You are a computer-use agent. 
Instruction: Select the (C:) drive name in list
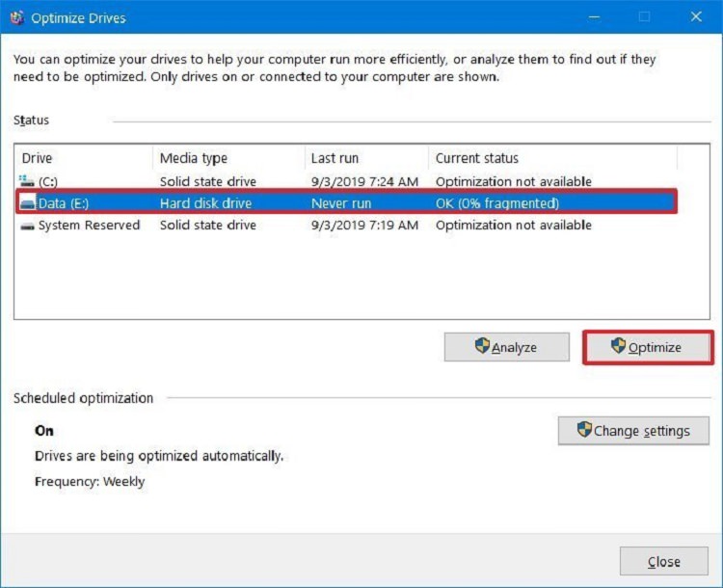click(x=48, y=181)
